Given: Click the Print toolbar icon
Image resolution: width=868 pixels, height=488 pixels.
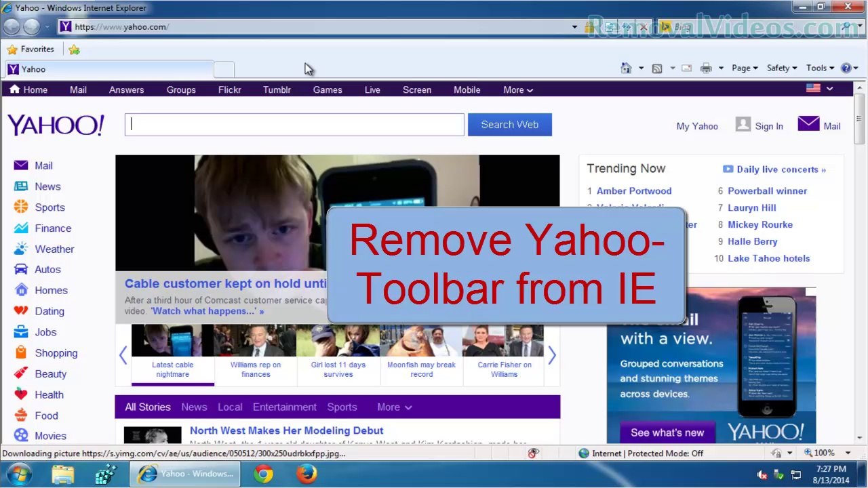Looking at the screenshot, I should click(706, 68).
